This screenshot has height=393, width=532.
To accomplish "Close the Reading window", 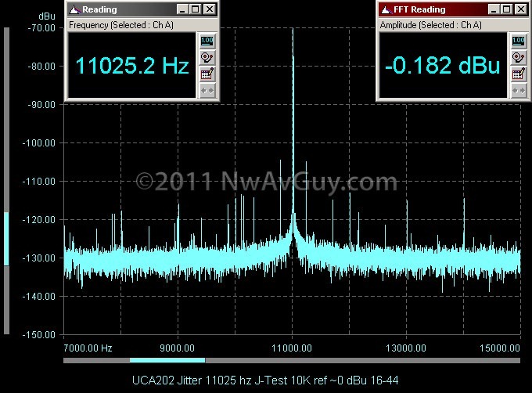I will tap(210, 9).
